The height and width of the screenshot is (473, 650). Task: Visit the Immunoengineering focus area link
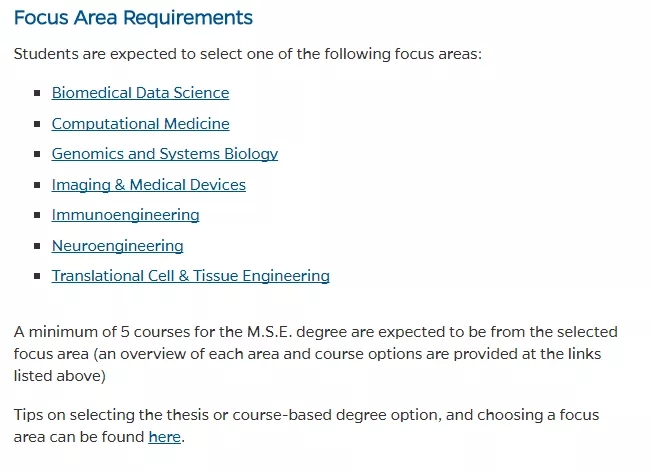pos(125,215)
